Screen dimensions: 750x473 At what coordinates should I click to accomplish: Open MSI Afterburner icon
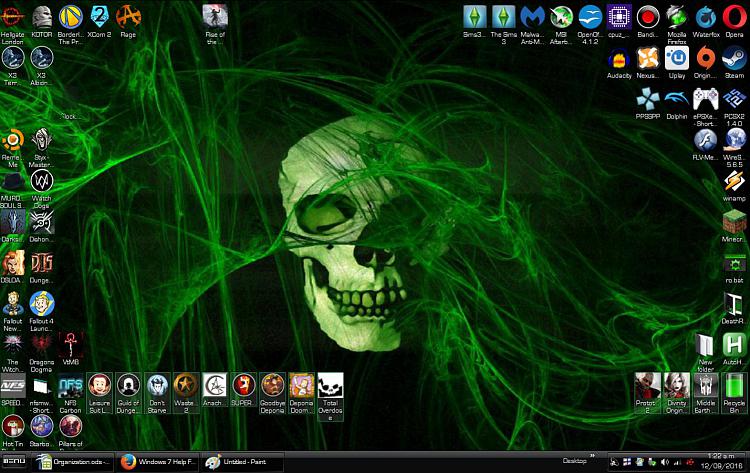point(561,24)
